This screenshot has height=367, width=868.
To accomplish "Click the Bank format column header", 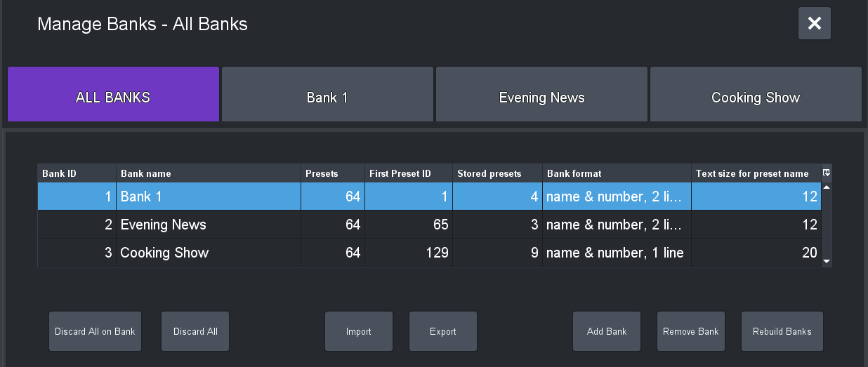I will 617,173.
